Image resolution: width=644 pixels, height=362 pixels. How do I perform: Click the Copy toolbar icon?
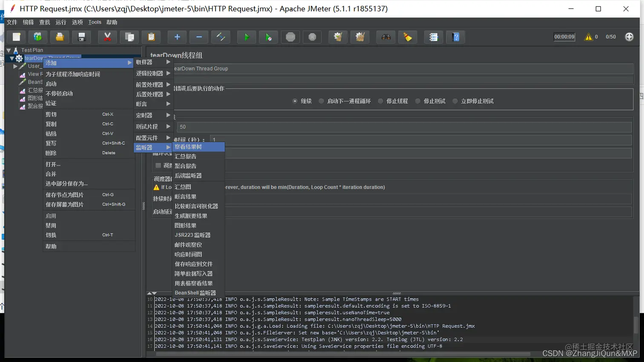(x=129, y=37)
